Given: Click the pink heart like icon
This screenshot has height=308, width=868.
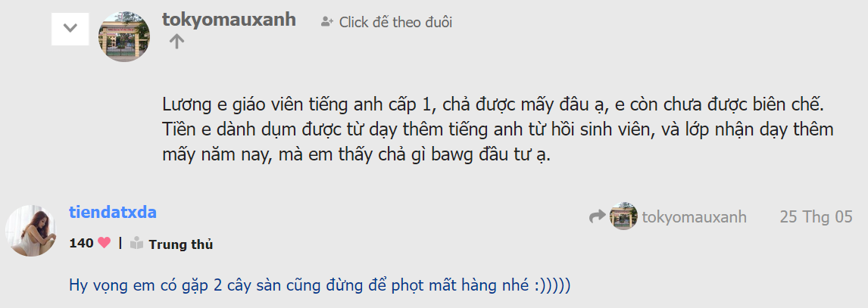Looking at the screenshot, I should point(104,243).
